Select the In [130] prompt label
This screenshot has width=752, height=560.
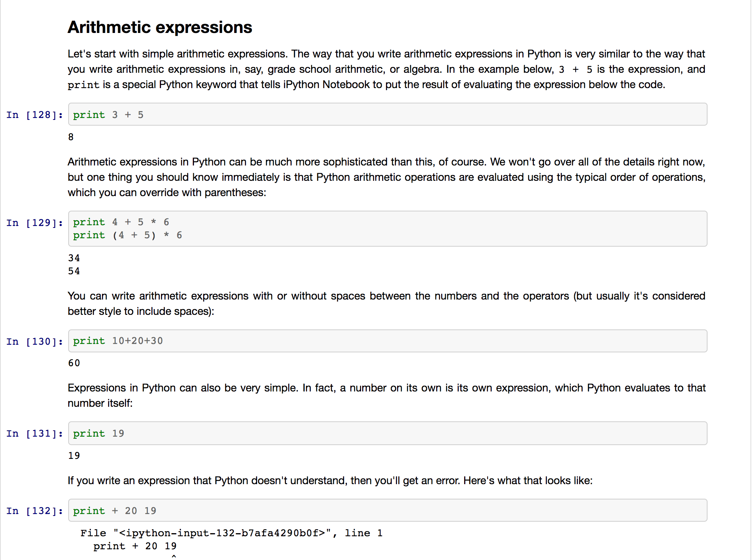pos(34,342)
